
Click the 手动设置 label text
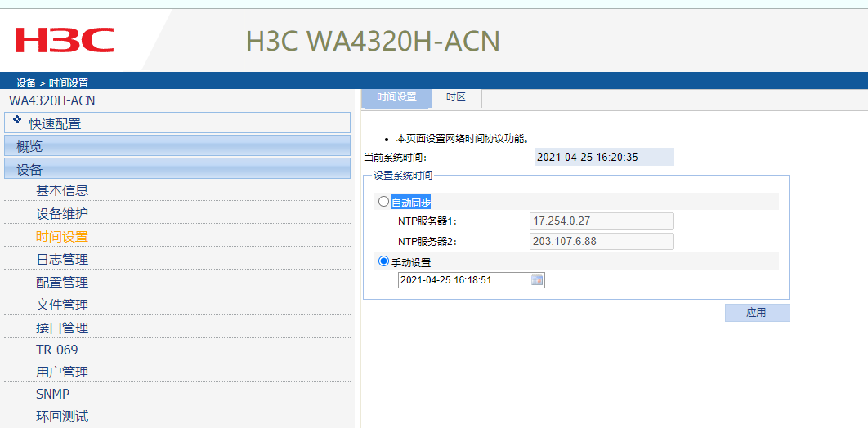point(411,261)
